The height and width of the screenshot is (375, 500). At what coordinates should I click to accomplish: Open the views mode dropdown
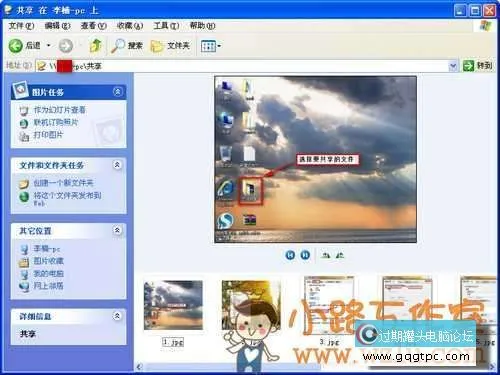[211, 46]
